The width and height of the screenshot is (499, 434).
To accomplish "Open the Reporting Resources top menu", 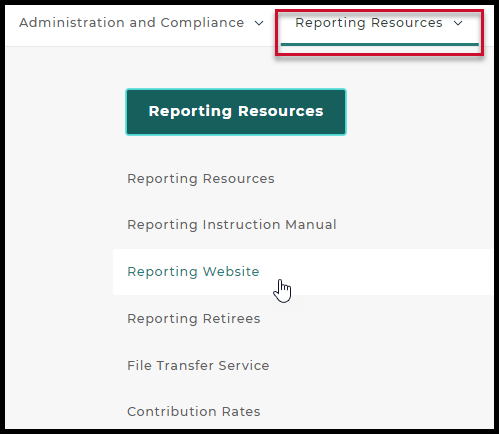I will click(369, 23).
